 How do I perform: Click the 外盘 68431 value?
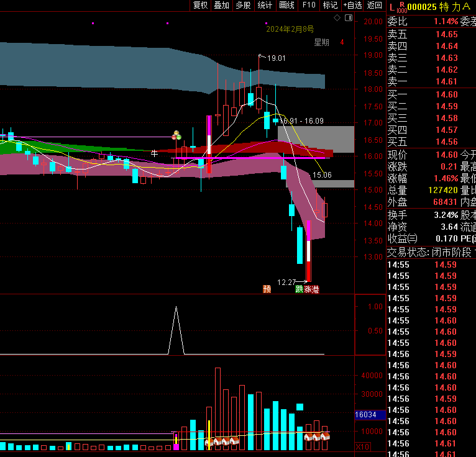coord(445,202)
